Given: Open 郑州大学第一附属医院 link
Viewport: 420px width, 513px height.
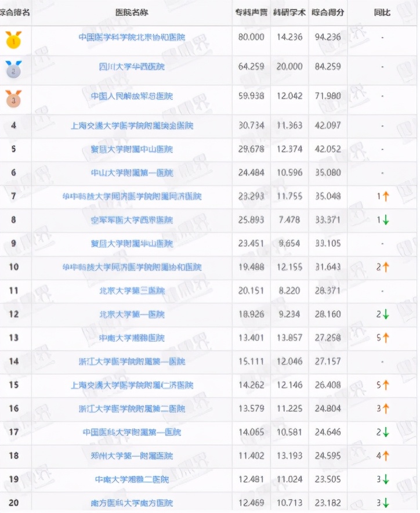Looking at the screenshot, I should coord(132,456).
